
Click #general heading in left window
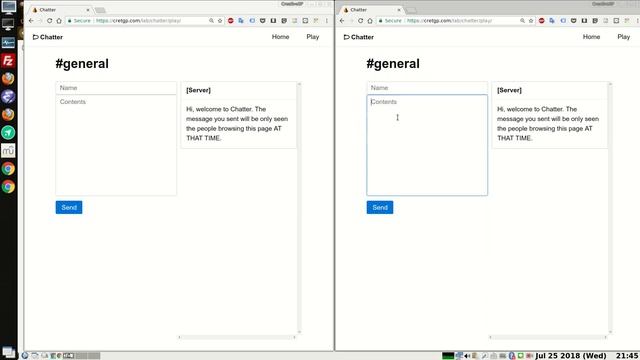[x=82, y=64]
